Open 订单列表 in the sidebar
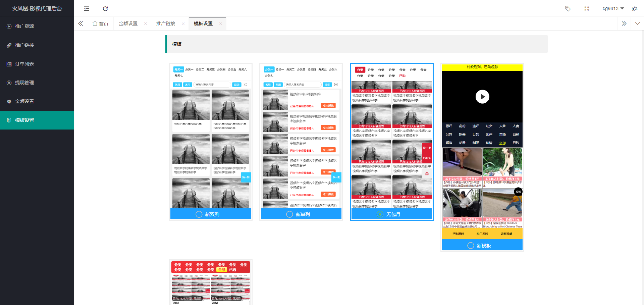644x305 pixels. tap(24, 64)
